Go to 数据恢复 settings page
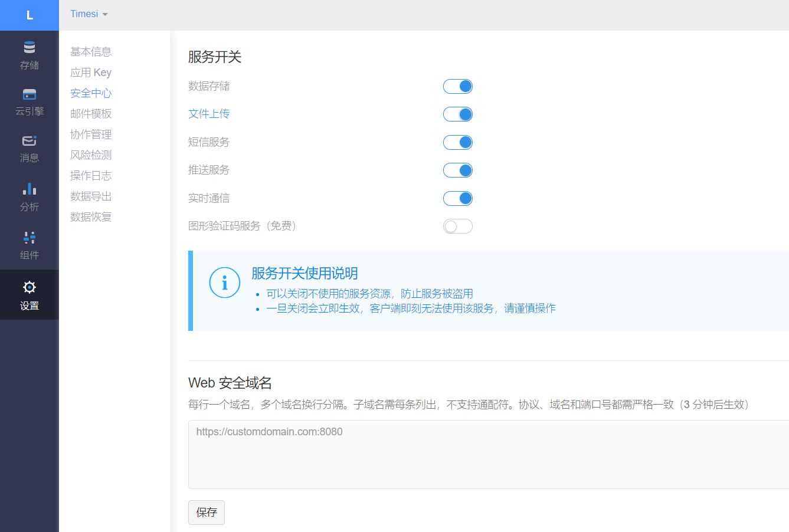This screenshot has height=532, width=789. click(x=91, y=217)
